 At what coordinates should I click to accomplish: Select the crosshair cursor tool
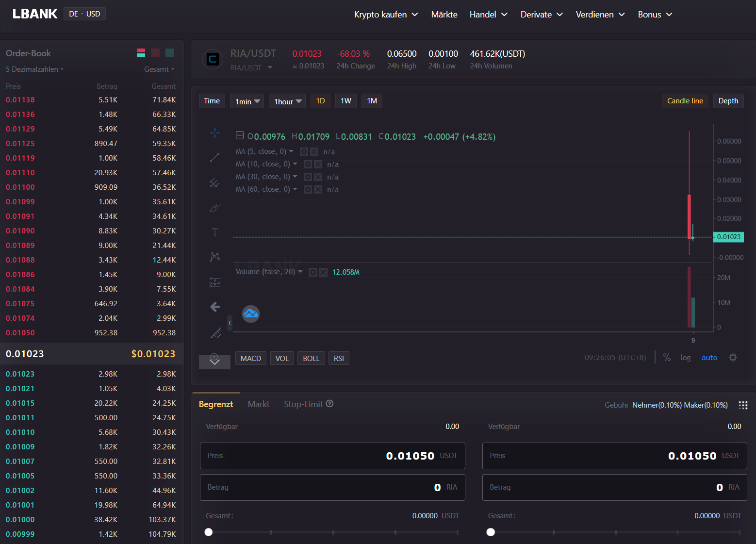(x=215, y=133)
